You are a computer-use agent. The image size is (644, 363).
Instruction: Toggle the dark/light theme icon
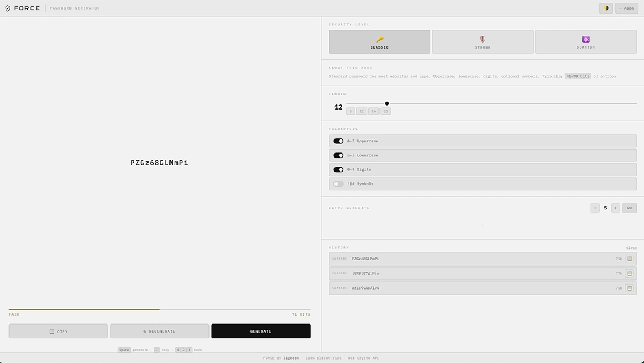[x=606, y=8]
